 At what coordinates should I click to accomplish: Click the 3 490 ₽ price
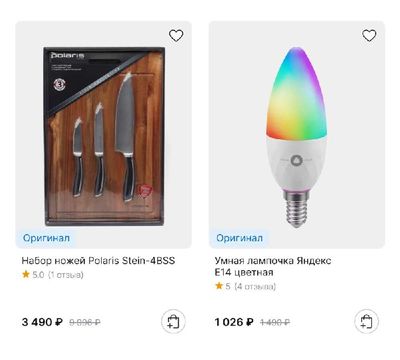click(42, 322)
